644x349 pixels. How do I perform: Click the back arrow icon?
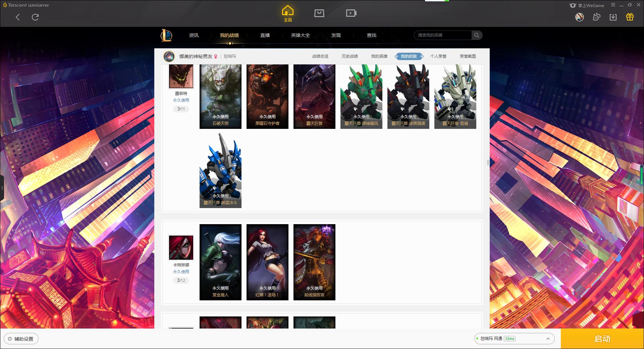click(x=18, y=17)
